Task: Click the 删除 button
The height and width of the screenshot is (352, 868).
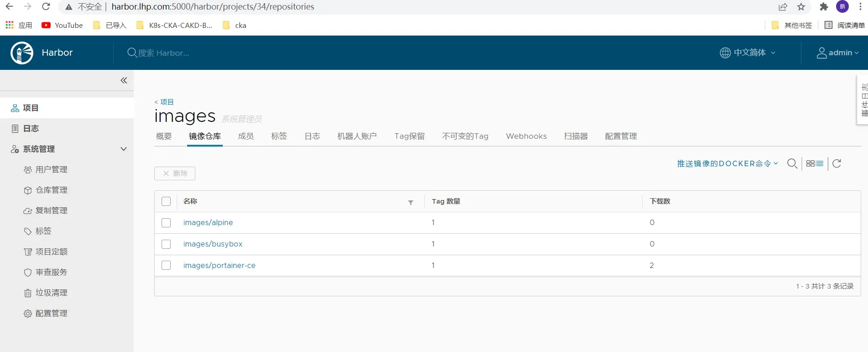Action: click(175, 173)
